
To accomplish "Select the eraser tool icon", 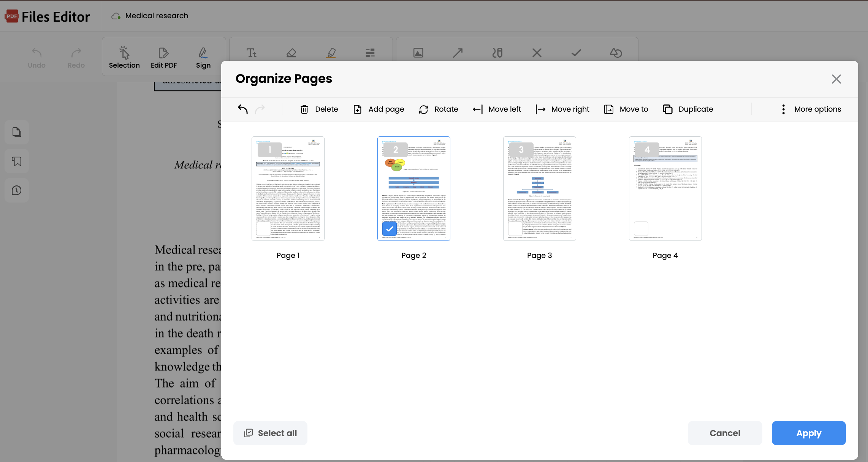I will tap(291, 53).
